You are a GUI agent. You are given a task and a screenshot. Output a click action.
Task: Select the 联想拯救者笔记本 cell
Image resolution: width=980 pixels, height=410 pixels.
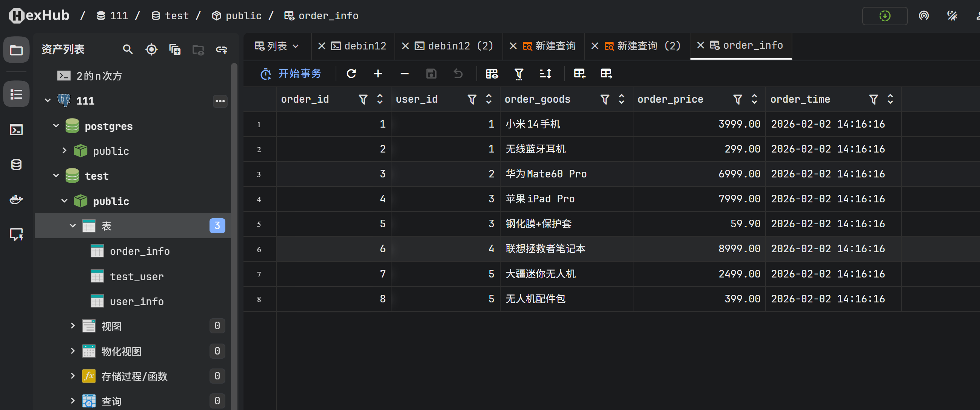(545, 249)
